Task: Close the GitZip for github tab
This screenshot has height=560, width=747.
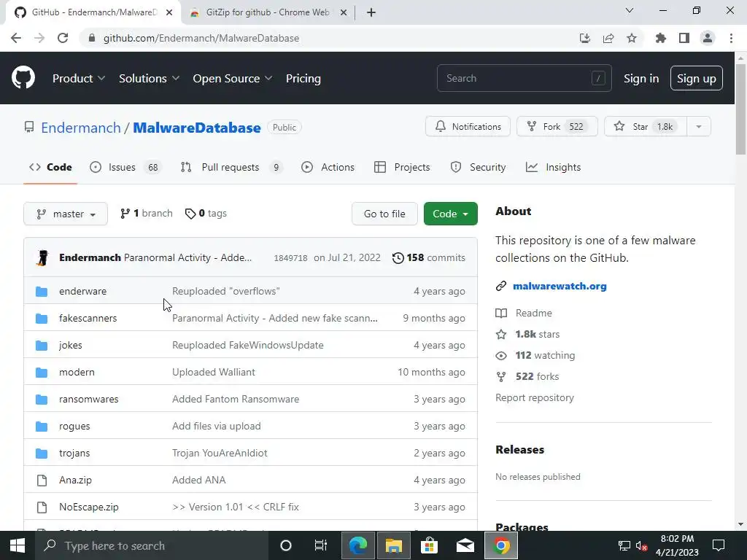Action: 344,12
